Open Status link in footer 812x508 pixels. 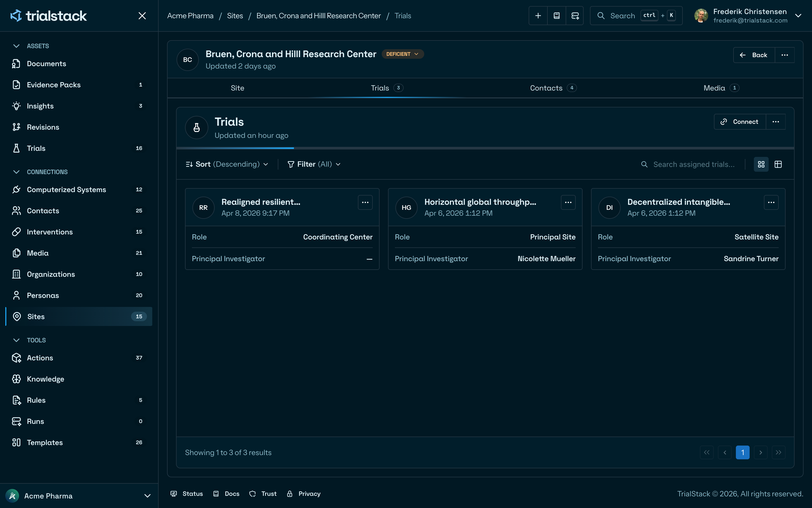187,493
